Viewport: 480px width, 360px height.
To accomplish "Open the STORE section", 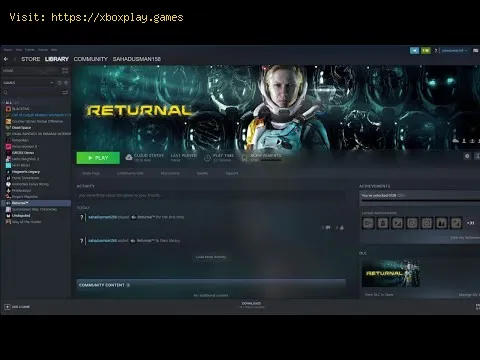I will 31,59.
